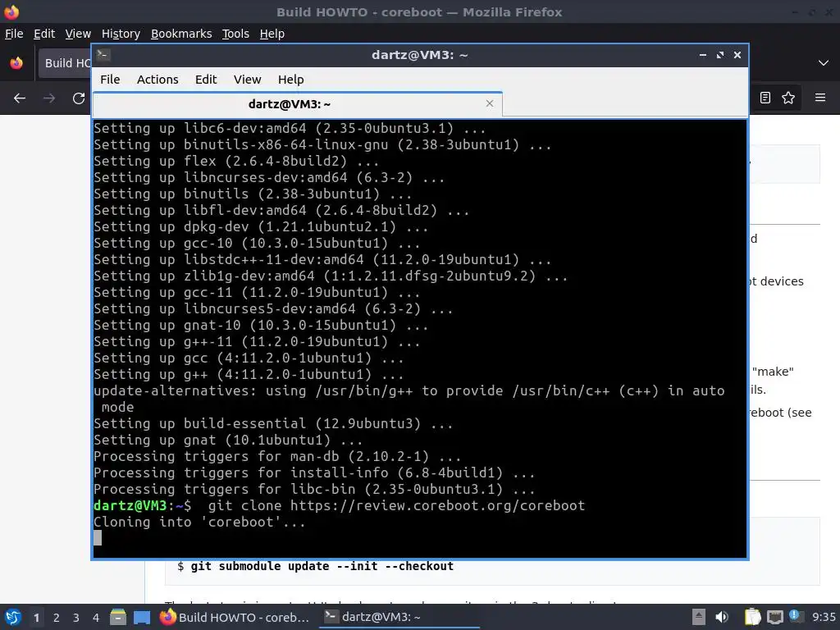Expand the Firefox list all tabs dropdown

[824, 63]
